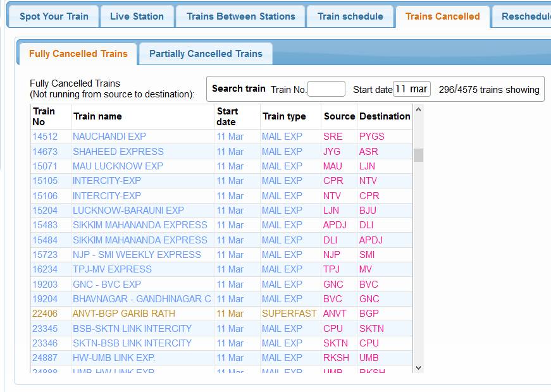Select NAUCHANDI EXP train name

coord(109,137)
